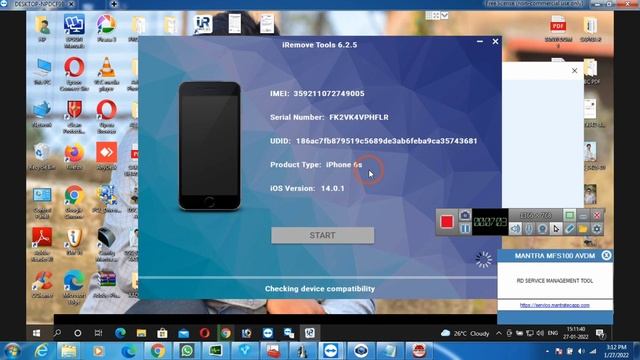Open Opera on the remote taskbar

tap(204, 333)
